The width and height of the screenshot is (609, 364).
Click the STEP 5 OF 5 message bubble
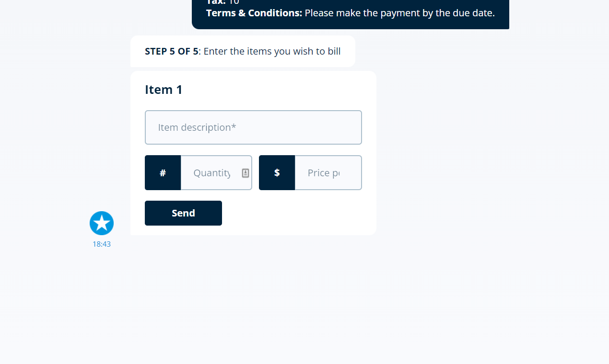(x=243, y=51)
